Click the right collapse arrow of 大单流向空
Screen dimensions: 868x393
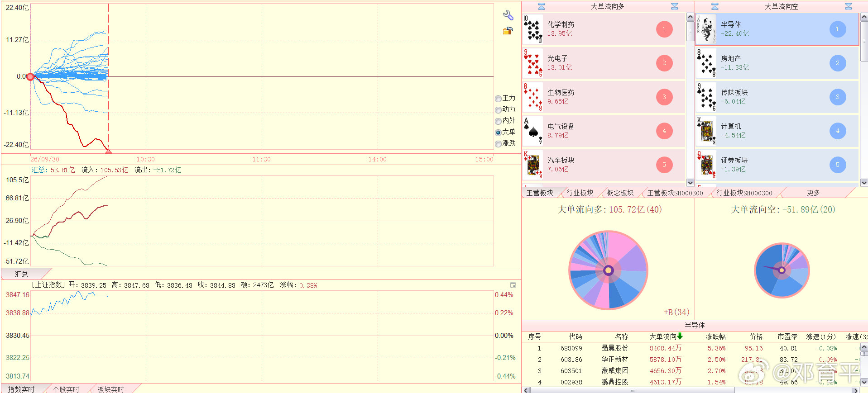[849, 6]
